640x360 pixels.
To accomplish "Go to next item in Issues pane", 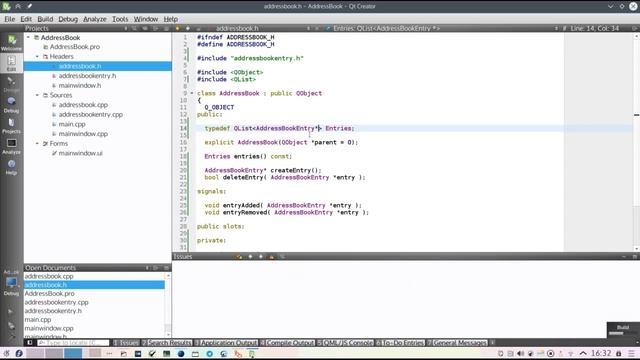I will pyautogui.click(x=261, y=256).
